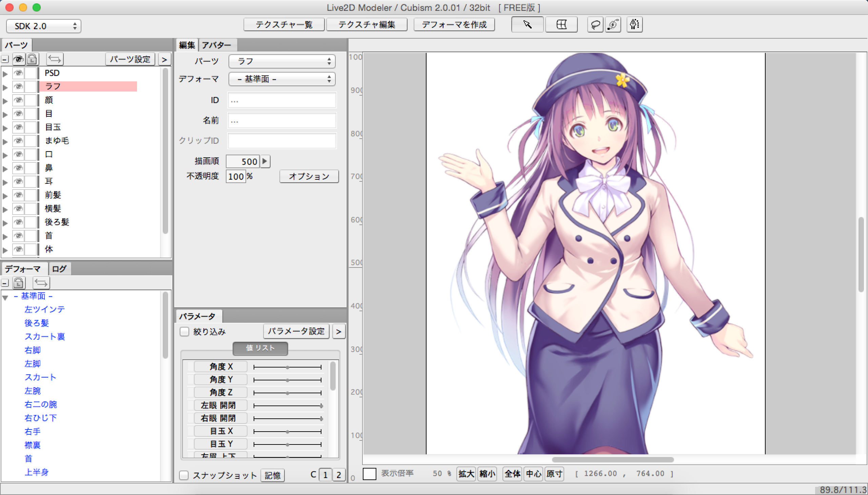Activate the rotation deformer tool
Image resolution: width=868 pixels, height=495 pixels.
(613, 24)
